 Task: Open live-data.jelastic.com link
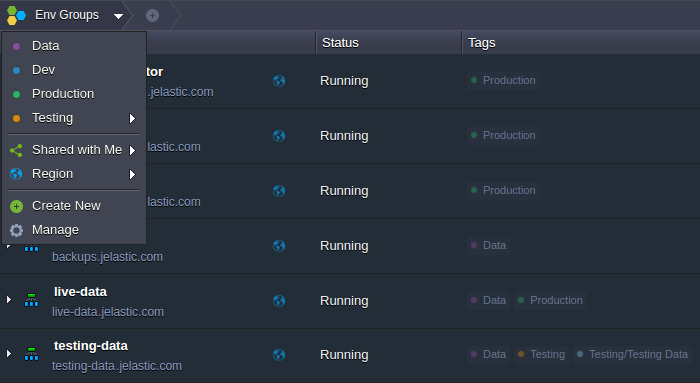click(x=108, y=312)
